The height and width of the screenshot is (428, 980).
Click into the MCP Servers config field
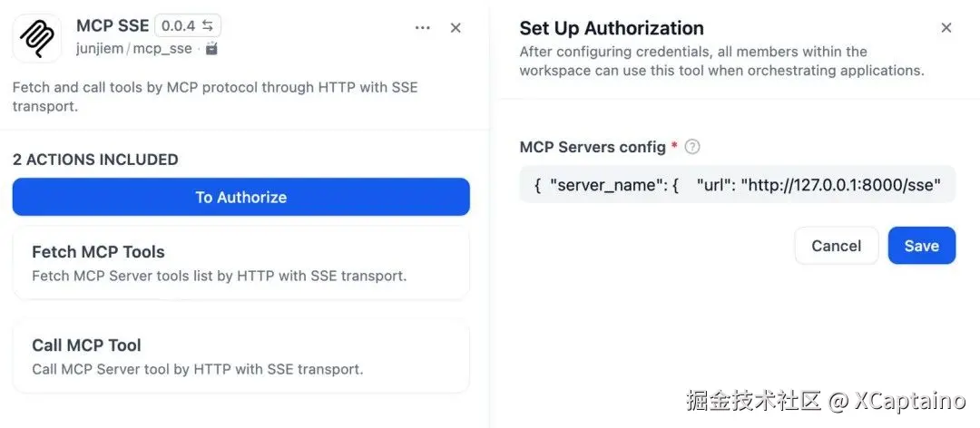click(x=737, y=184)
